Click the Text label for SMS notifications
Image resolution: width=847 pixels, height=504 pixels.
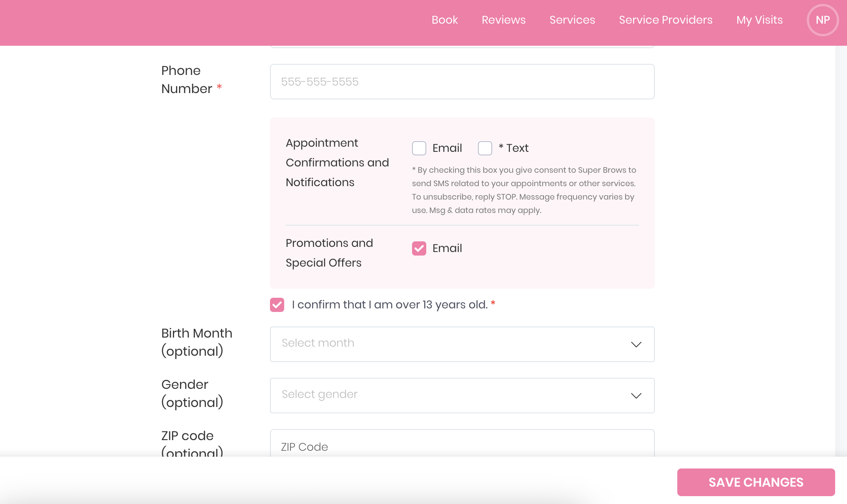pyautogui.click(x=517, y=148)
